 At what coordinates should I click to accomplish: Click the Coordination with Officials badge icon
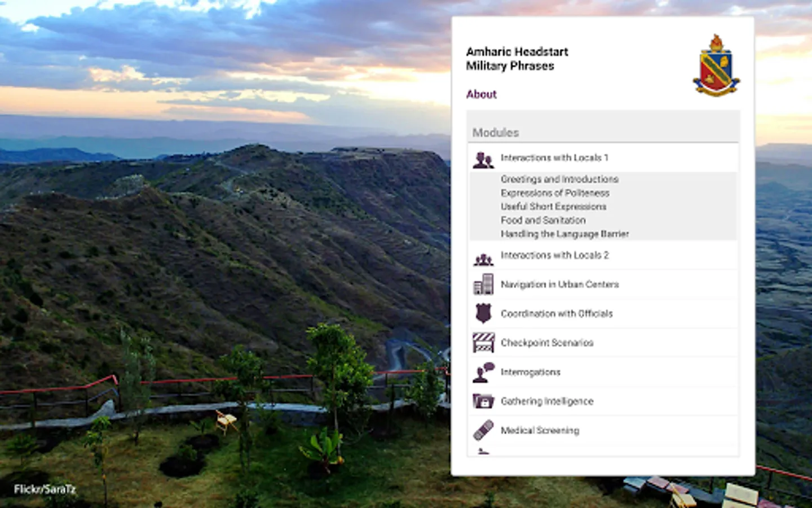[483, 313]
